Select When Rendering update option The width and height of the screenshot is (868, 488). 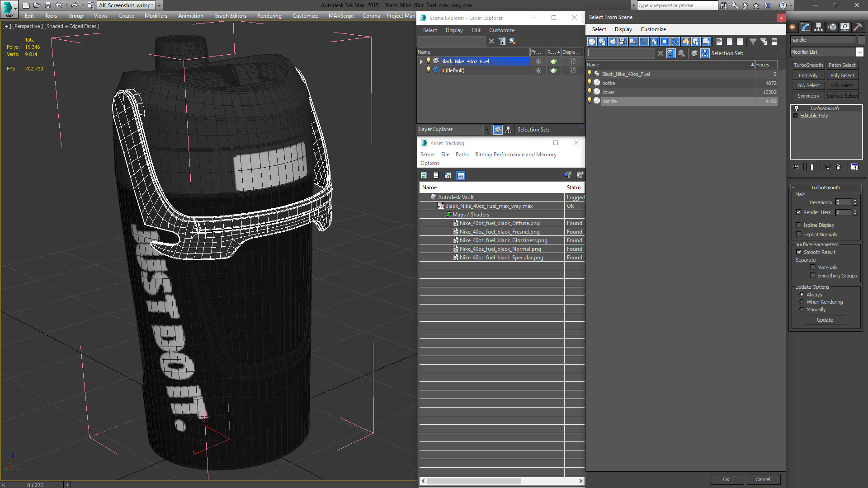coord(802,302)
